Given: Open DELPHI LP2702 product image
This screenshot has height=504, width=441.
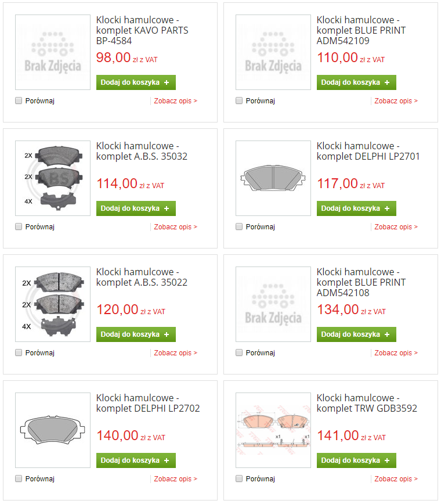Looking at the screenshot, I should click(x=53, y=430).
